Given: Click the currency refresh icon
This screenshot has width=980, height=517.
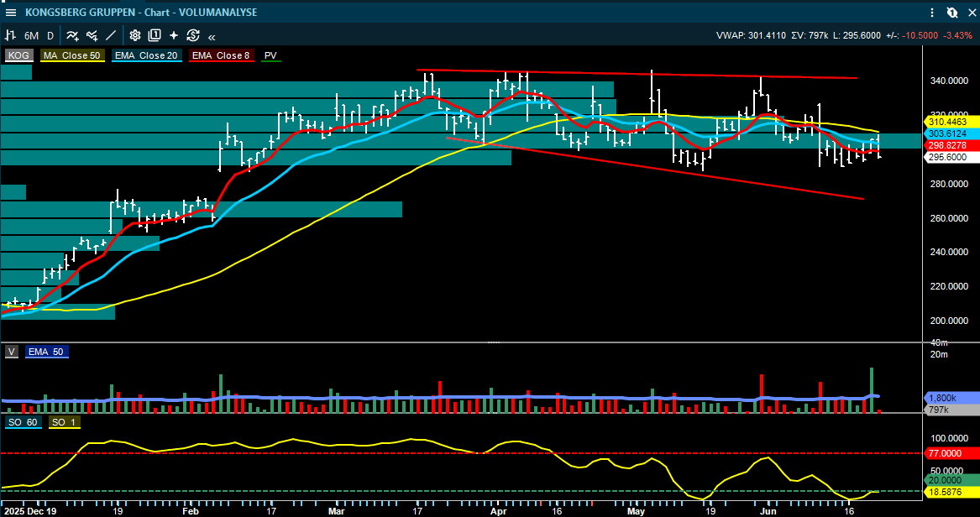Looking at the screenshot, I should (x=192, y=35).
